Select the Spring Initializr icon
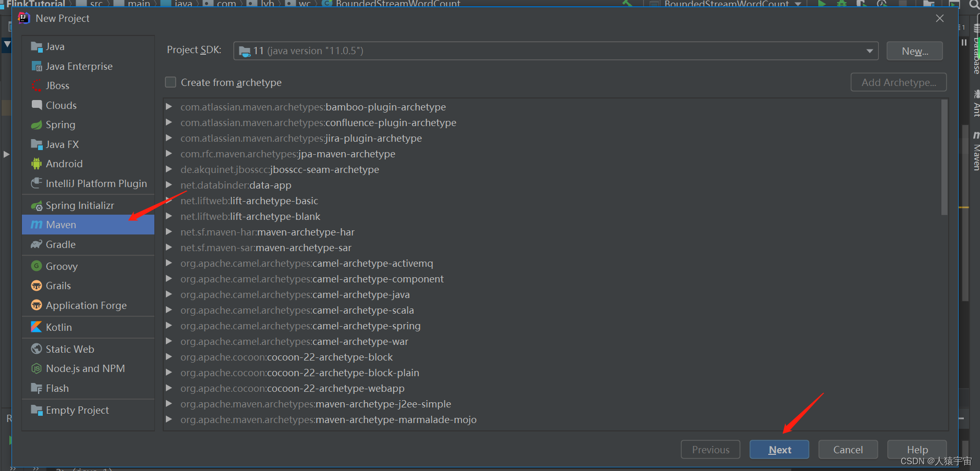Image resolution: width=980 pixels, height=471 pixels. point(37,206)
